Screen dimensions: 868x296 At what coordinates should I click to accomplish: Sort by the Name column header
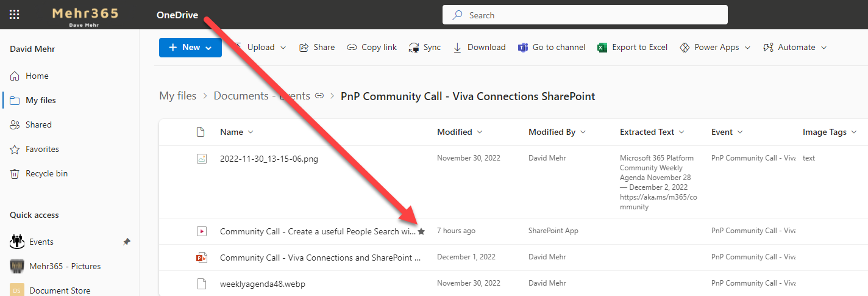click(x=232, y=132)
